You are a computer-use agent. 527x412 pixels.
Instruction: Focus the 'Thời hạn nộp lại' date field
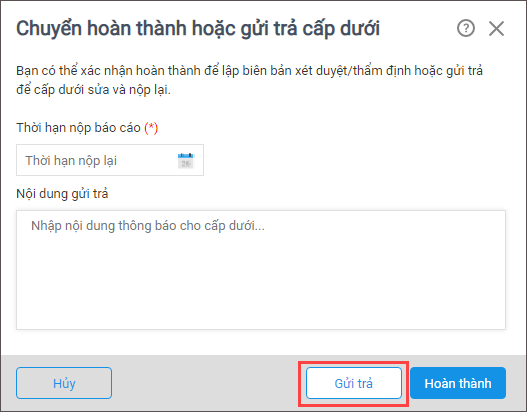110,160
